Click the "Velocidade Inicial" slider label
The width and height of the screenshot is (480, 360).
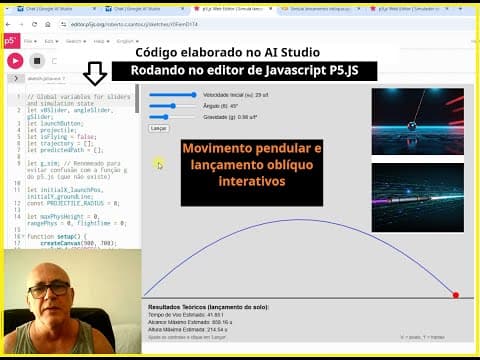point(236,95)
